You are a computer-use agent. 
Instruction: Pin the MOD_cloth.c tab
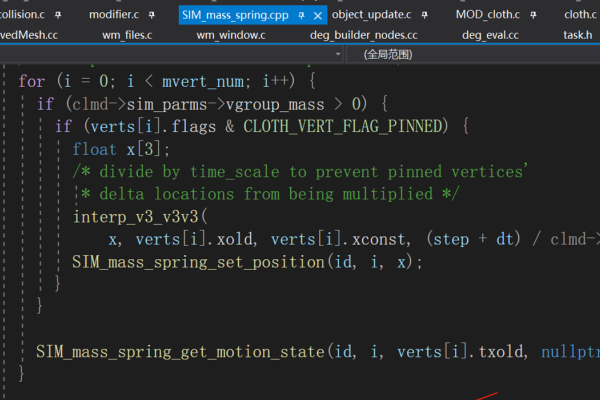tap(533, 15)
